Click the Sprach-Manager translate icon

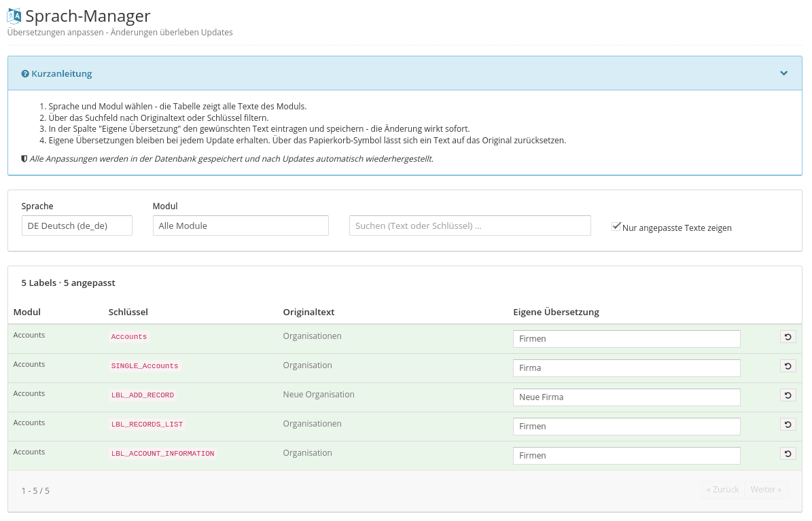(x=14, y=16)
